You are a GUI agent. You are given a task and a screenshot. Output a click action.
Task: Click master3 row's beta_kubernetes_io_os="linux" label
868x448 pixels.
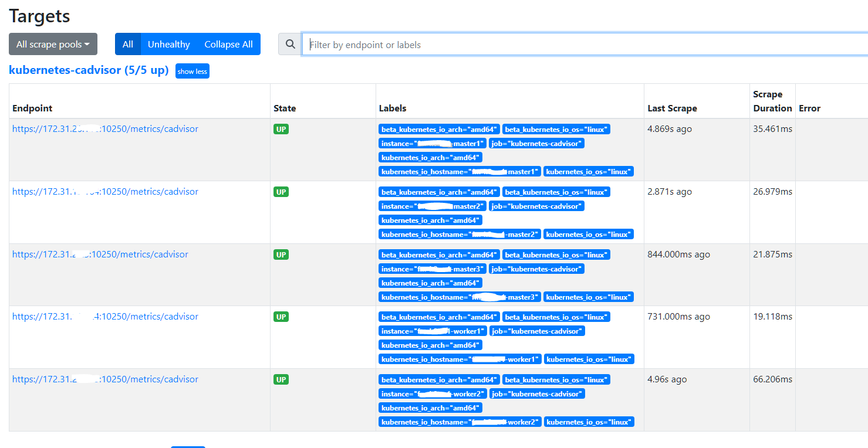(556, 255)
